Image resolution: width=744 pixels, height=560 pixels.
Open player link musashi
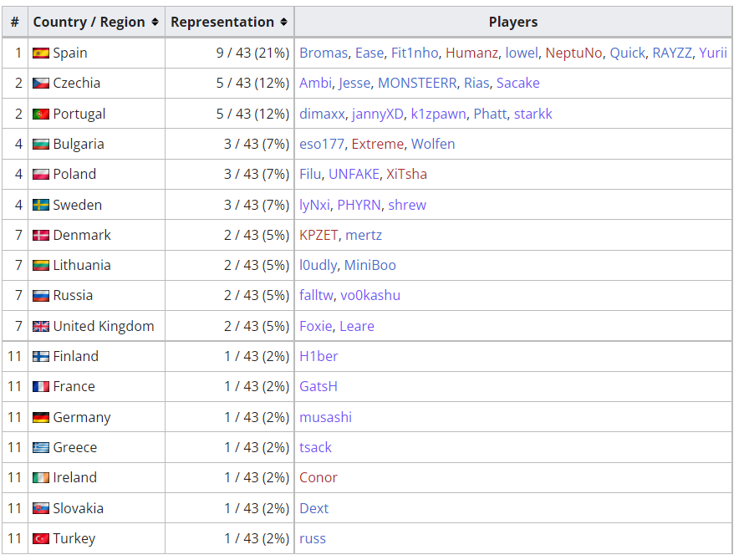coord(325,417)
